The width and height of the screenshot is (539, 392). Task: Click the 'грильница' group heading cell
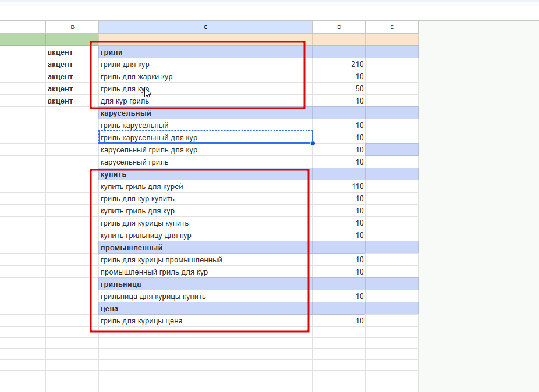[205, 284]
